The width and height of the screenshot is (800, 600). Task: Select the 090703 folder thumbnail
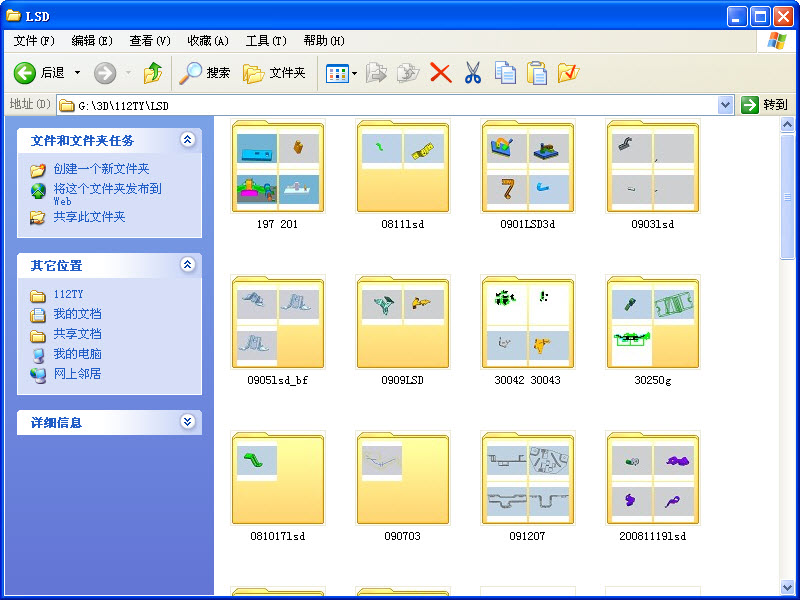click(x=403, y=479)
